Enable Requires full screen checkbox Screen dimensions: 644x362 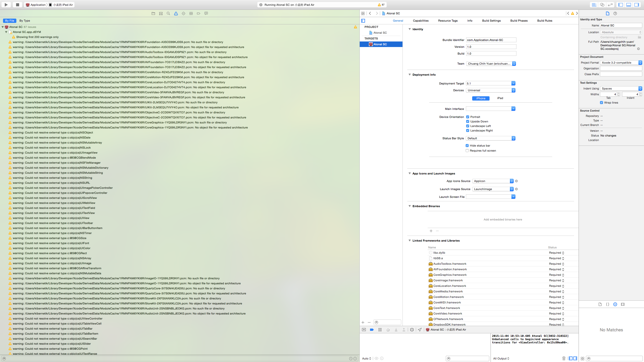coord(467,151)
